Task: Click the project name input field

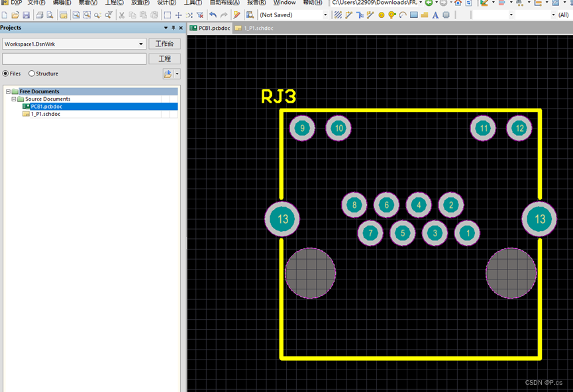Action: point(74,59)
